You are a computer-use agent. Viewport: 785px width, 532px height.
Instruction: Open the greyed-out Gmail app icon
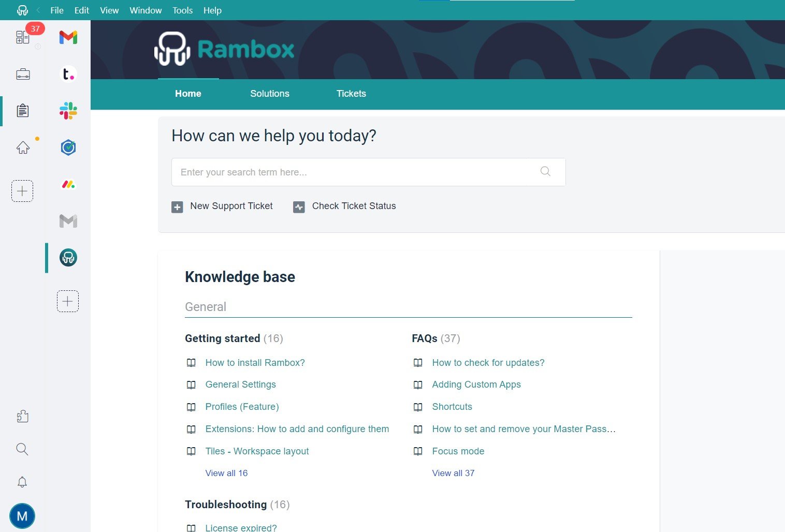point(68,221)
